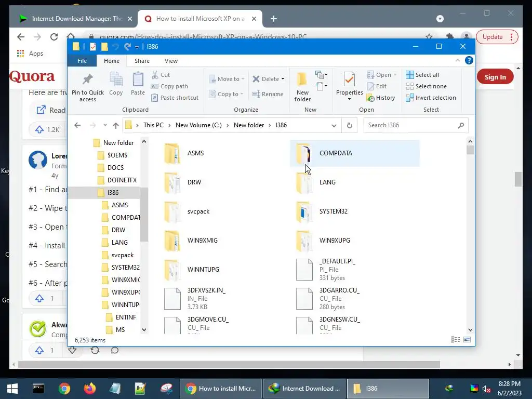Open recent locations dropdown arrow
532x399 pixels.
pos(105,125)
